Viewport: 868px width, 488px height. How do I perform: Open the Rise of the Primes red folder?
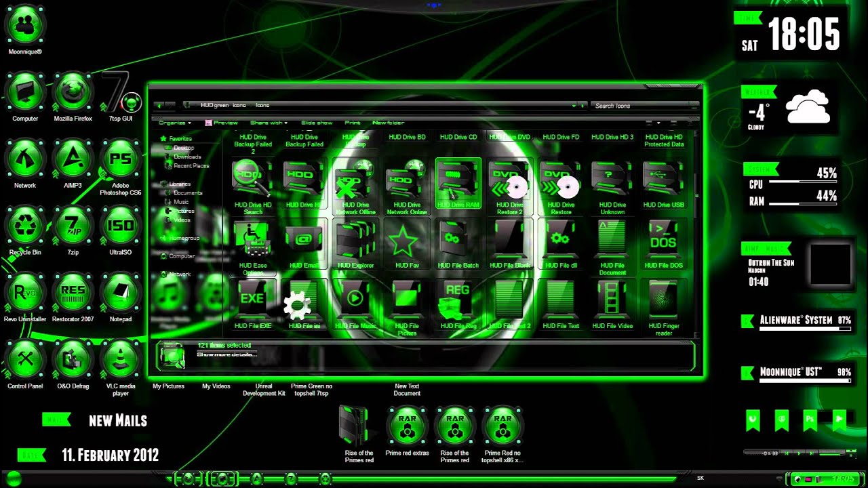coord(359,434)
